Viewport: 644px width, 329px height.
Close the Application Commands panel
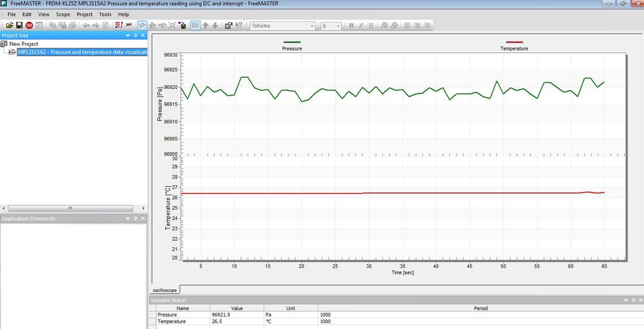143,219
